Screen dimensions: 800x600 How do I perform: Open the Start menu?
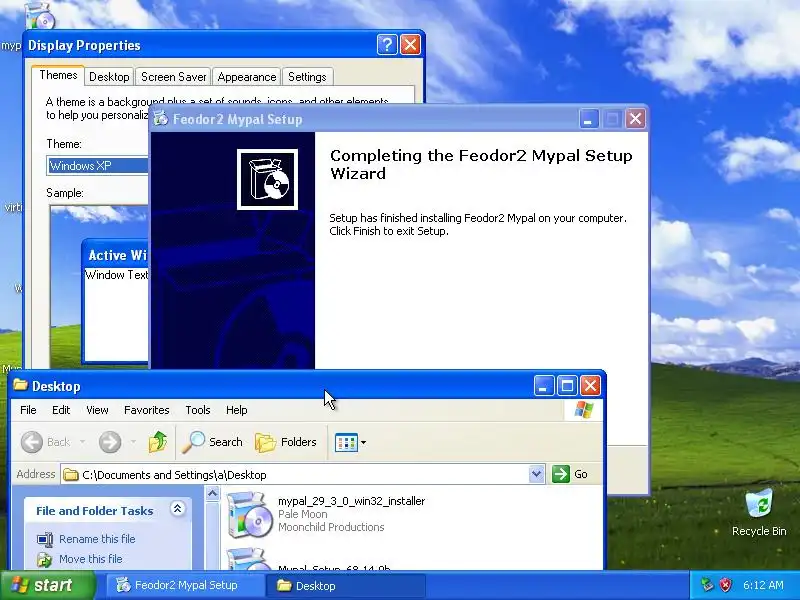[x=47, y=585]
